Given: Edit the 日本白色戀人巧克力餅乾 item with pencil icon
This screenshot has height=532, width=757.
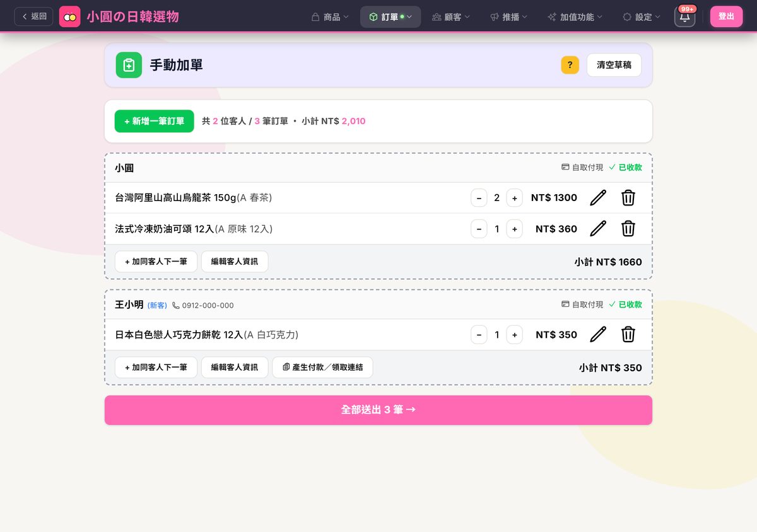Looking at the screenshot, I should tap(598, 335).
